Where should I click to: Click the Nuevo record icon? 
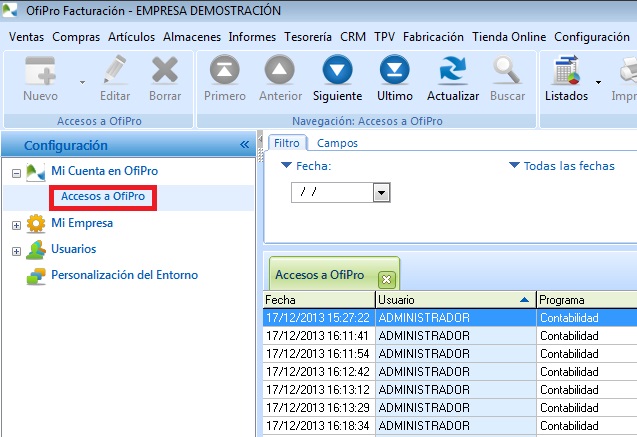pyautogui.click(x=40, y=70)
